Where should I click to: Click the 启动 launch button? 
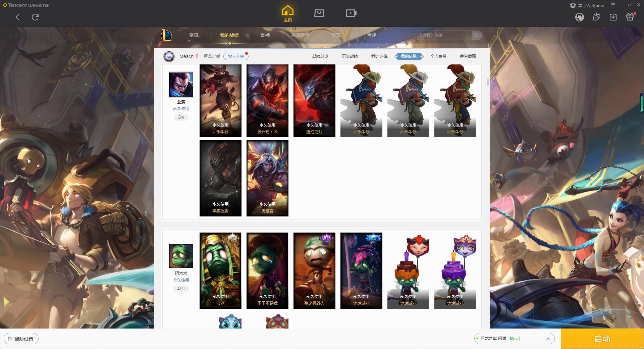tap(602, 339)
